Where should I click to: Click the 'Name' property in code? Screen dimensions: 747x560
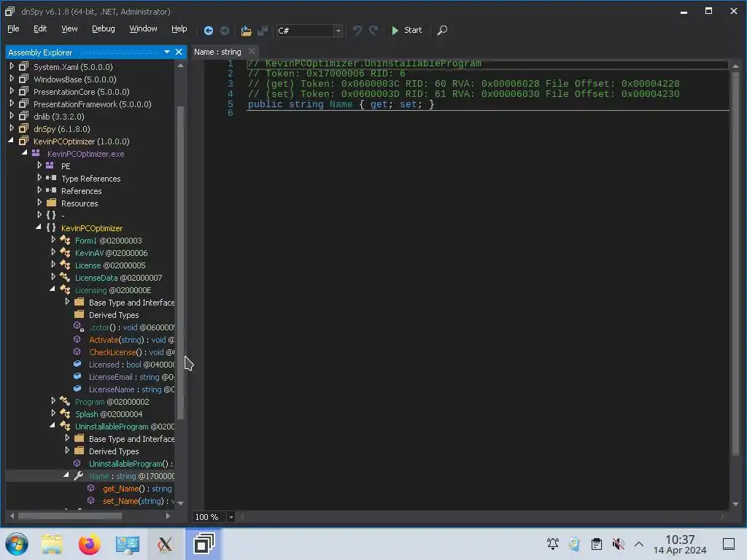[x=341, y=104]
